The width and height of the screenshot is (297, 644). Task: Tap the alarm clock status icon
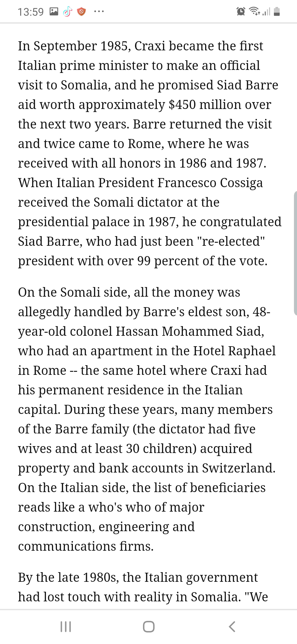[241, 12]
